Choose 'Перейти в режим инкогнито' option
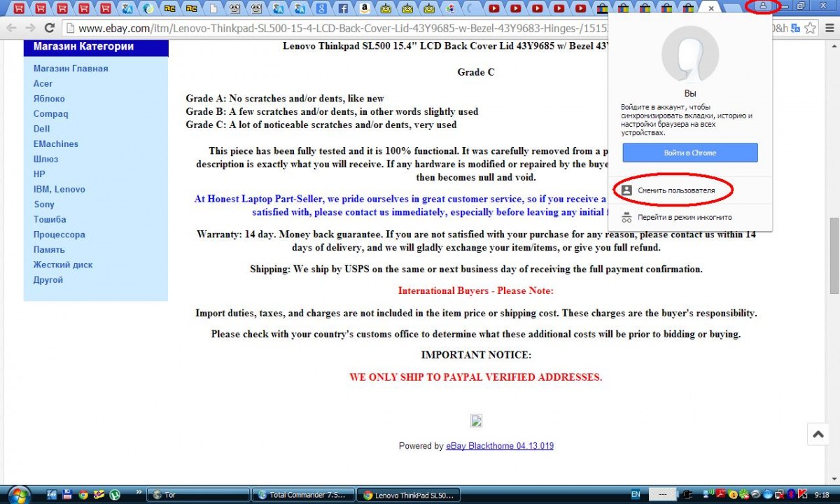 (x=684, y=217)
